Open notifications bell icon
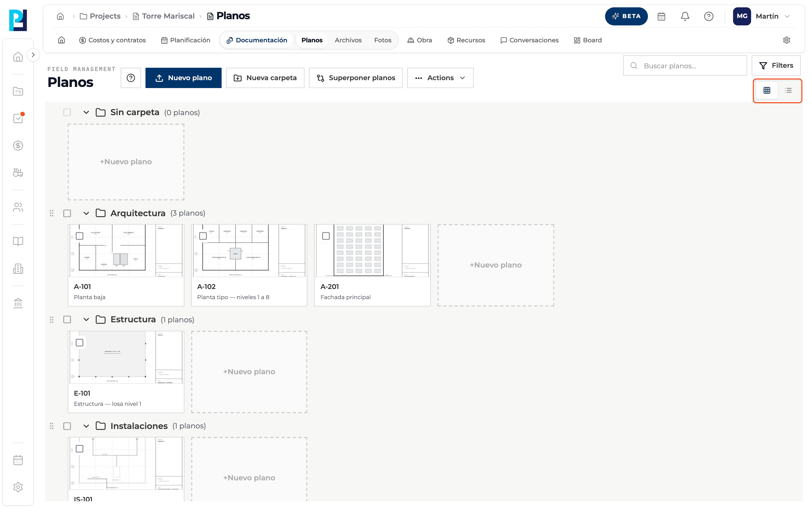 pos(685,16)
